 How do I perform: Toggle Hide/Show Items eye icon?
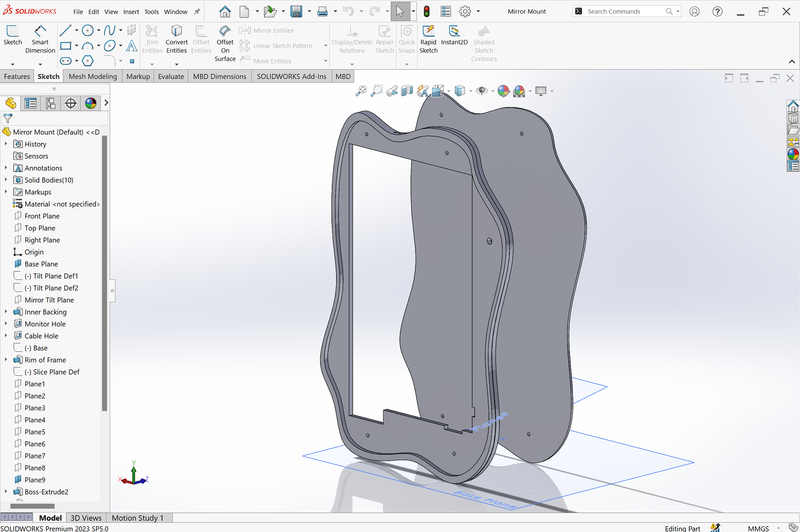pos(482,91)
